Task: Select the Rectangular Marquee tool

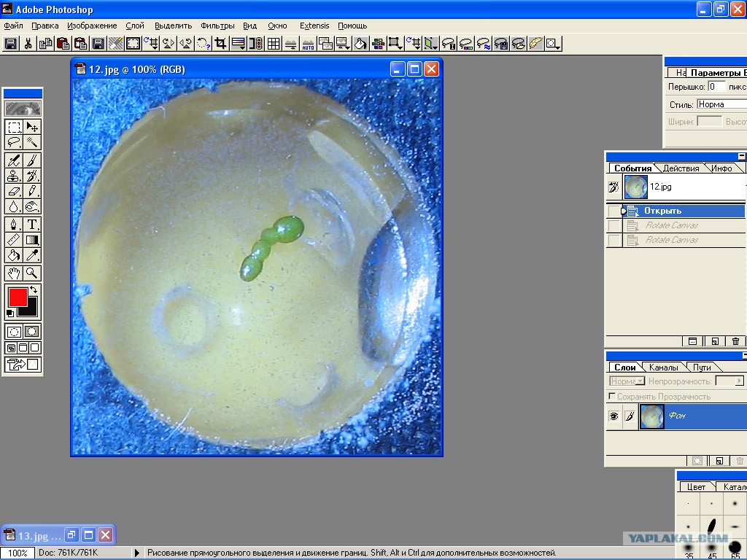Action: (x=14, y=127)
